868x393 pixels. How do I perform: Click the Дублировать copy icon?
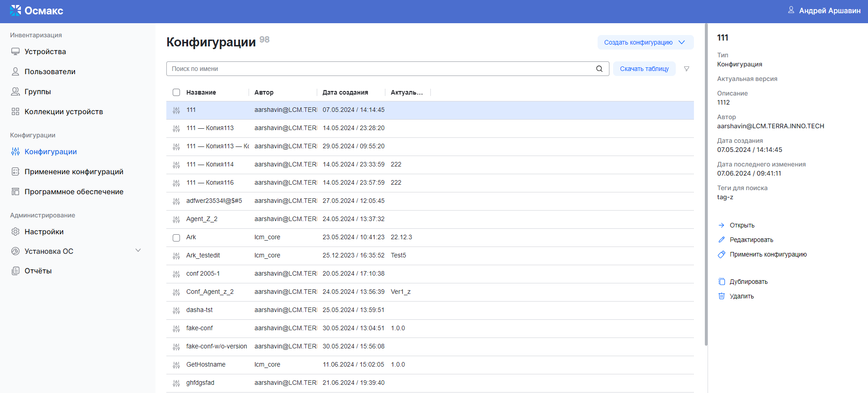721,282
